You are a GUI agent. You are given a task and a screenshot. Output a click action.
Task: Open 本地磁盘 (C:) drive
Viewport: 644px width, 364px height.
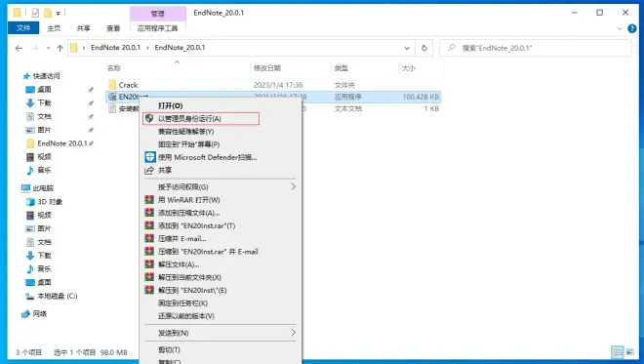[x=58, y=296]
